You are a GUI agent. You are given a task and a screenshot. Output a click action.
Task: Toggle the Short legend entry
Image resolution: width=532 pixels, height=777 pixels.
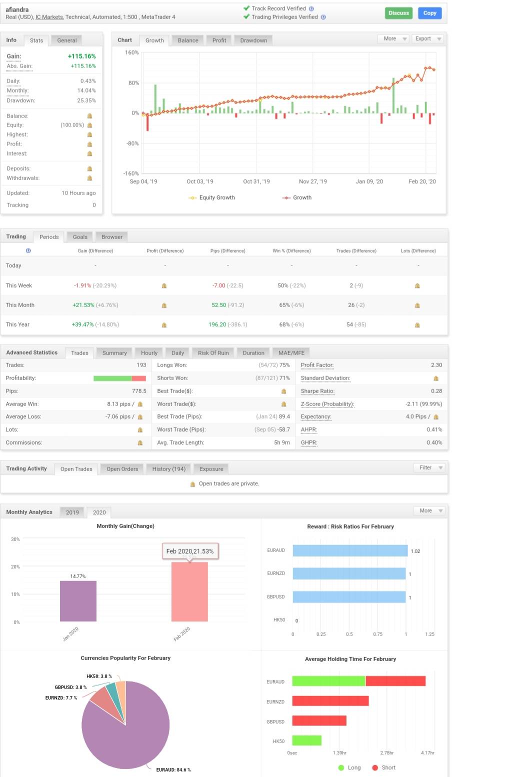384,767
